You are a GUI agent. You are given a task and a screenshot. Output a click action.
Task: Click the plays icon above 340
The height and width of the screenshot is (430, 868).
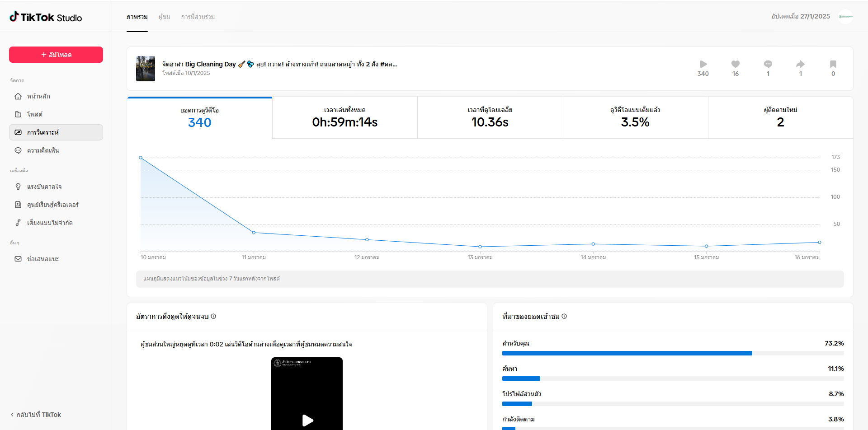pyautogui.click(x=703, y=64)
